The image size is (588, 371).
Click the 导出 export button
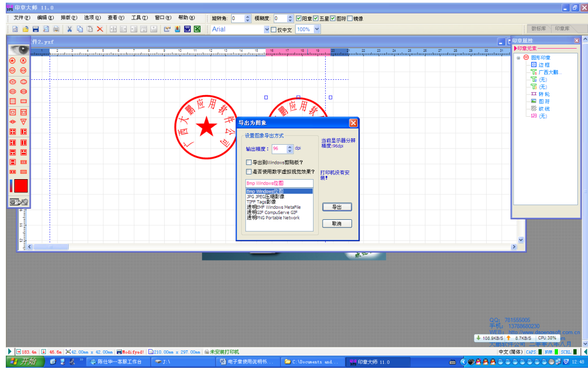point(337,207)
